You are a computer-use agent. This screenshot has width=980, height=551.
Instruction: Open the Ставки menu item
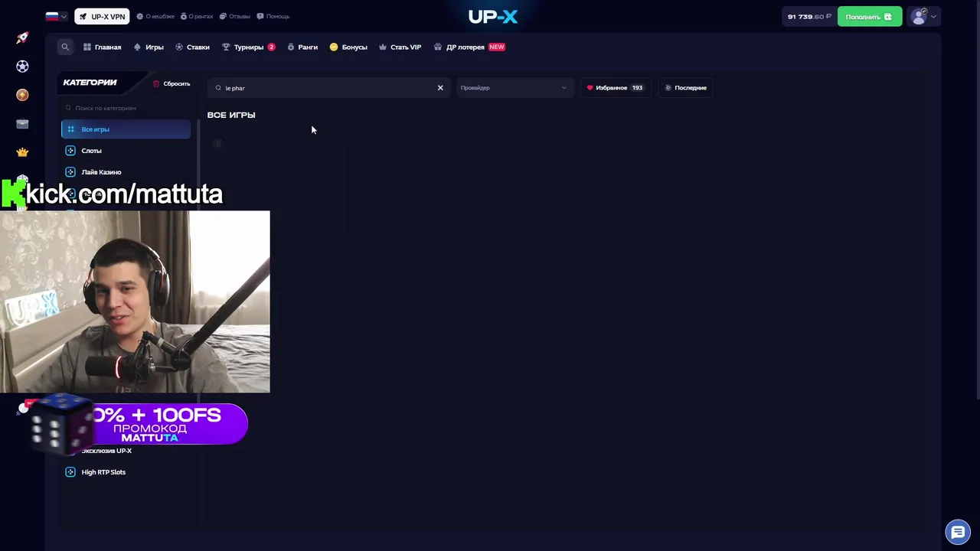[192, 47]
